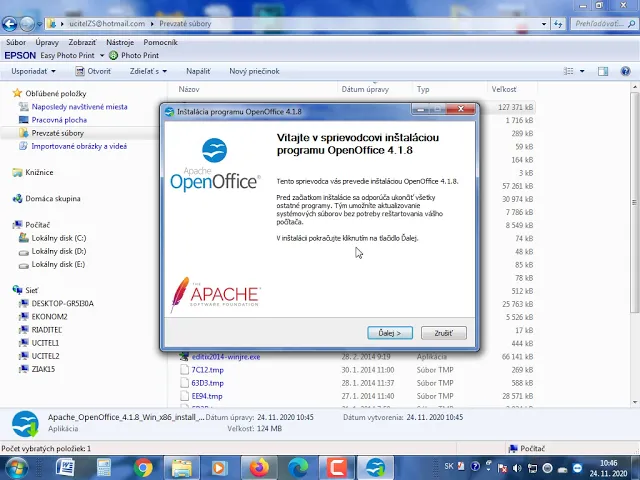Select Lokálny disk (C:)
Viewport: 640px width, 480px height.
tap(59, 238)
